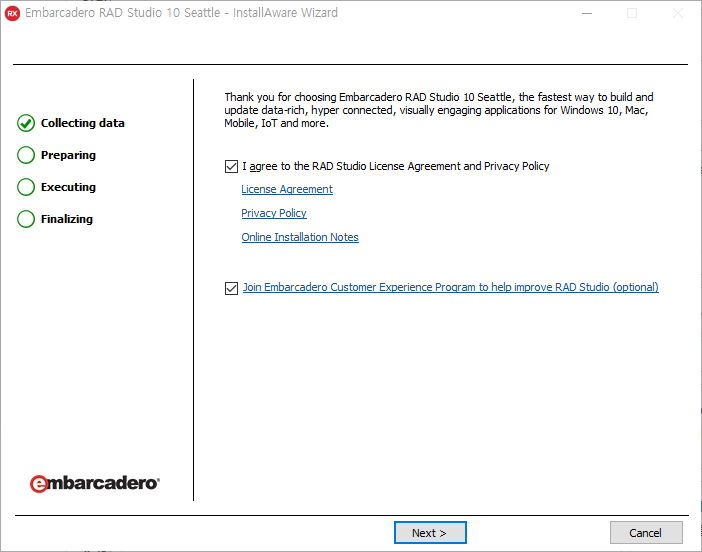Select the Collecting data step label
The width and height of the screenshot is (702, 552).
pyautogui.click(x=83, y=123)
